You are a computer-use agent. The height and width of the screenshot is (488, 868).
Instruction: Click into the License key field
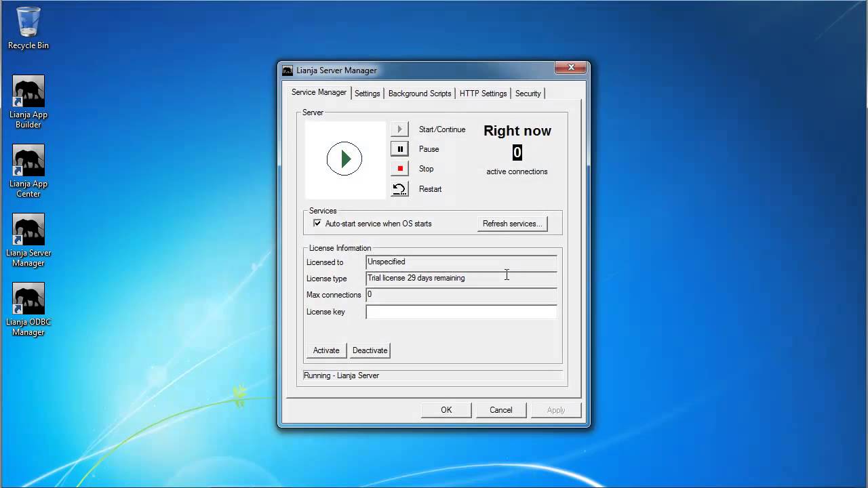coord(461,312)
